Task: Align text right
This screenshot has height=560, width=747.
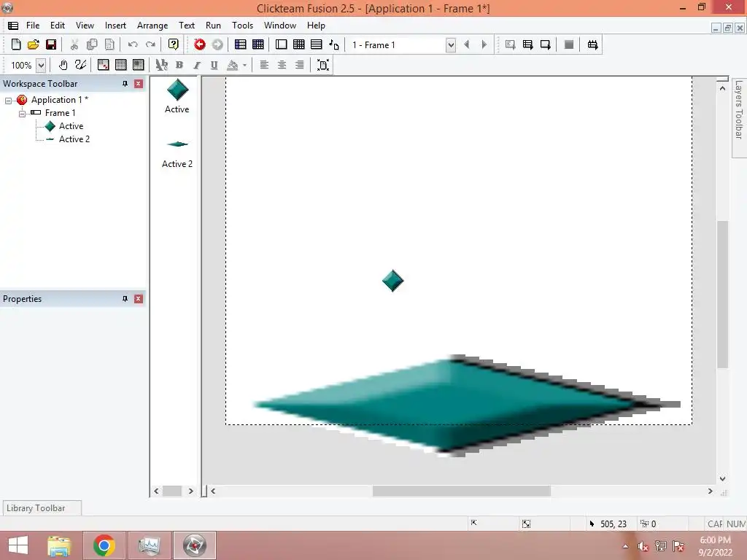Action: pyautogui.click(x=299, y=65)
